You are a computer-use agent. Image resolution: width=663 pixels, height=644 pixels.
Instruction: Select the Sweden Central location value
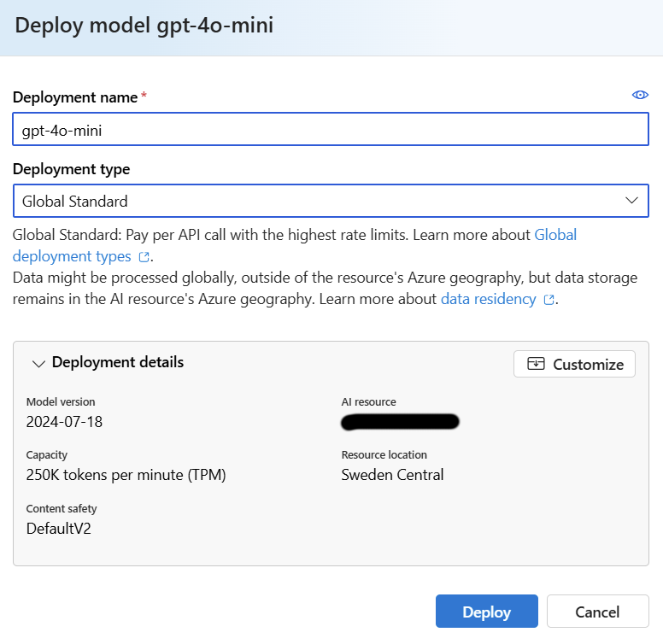392,475
